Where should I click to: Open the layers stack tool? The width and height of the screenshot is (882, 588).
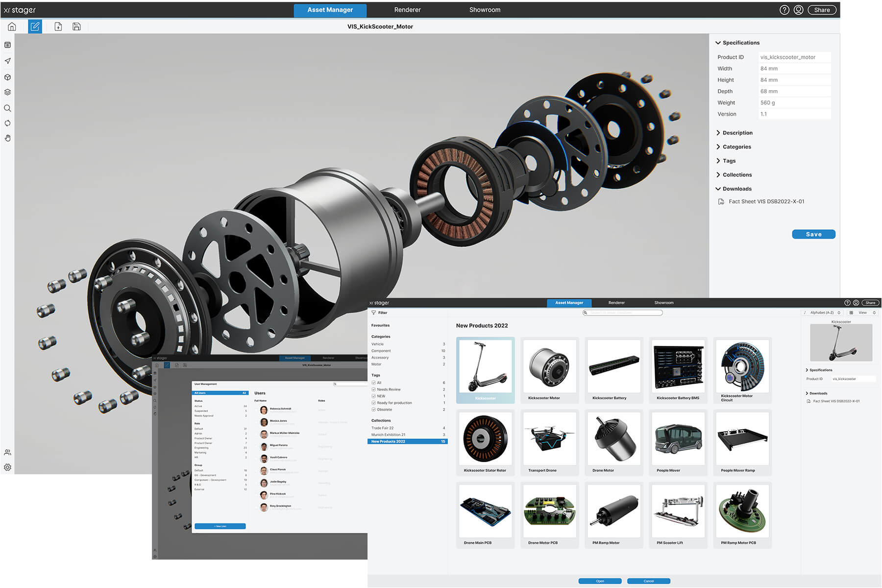tap(7, 92)
